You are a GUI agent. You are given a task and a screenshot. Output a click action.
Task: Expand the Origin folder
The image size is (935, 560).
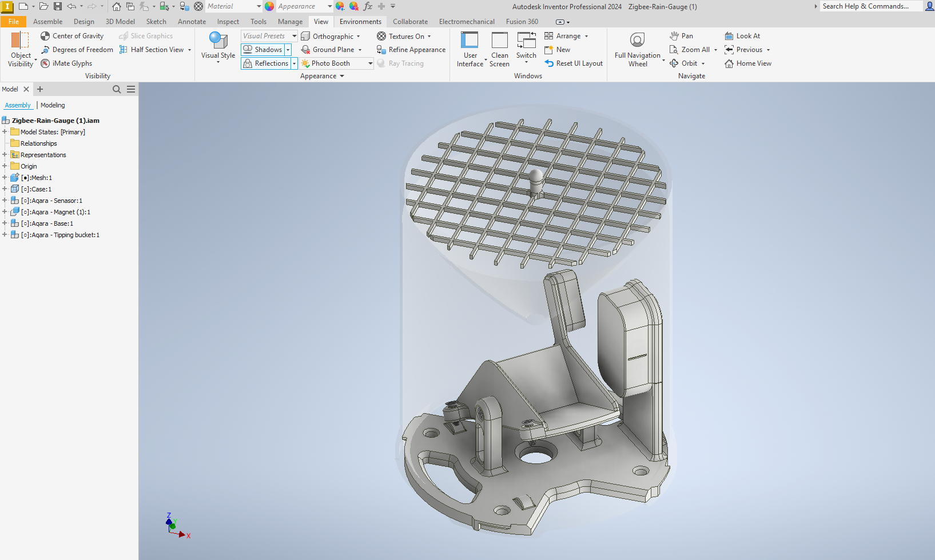click(x=5, y=166)
